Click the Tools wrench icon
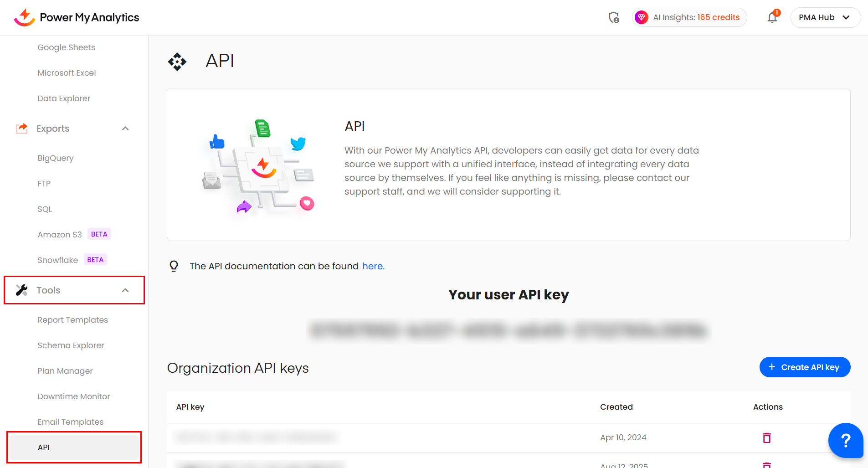This screenshot has width=868, height=468. (x=22, y=290)
